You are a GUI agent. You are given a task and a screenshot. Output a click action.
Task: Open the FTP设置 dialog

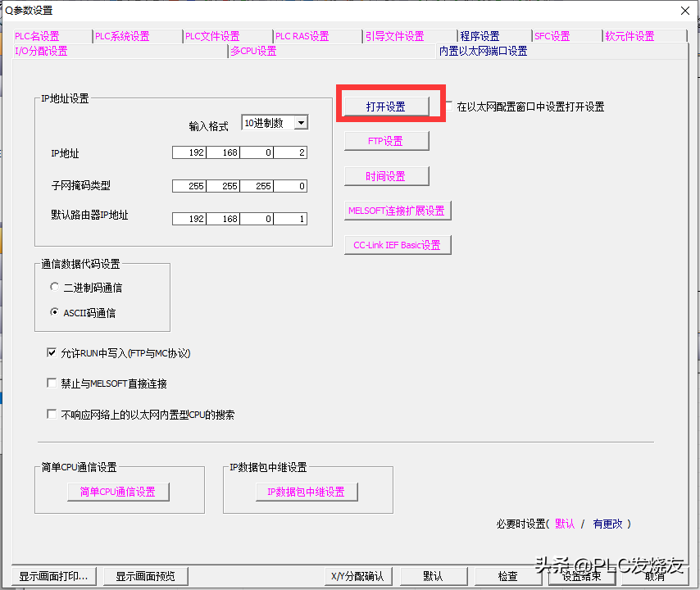pos(385,141)
